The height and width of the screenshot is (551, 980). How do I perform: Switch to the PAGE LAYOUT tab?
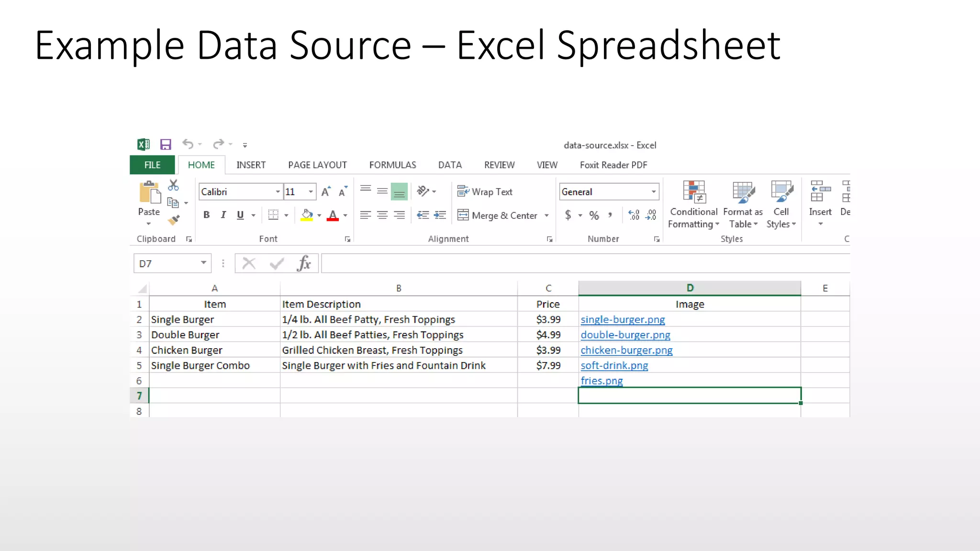(317, 165)
